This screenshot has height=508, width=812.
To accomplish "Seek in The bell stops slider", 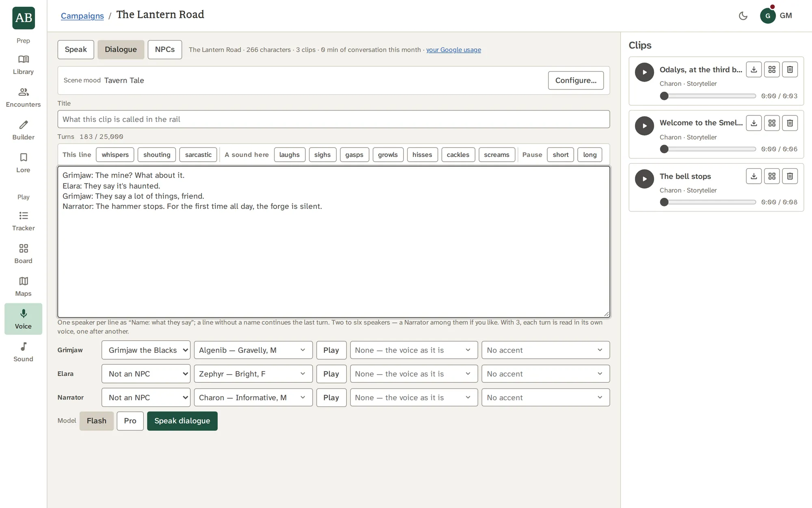I will click(708, 202).
